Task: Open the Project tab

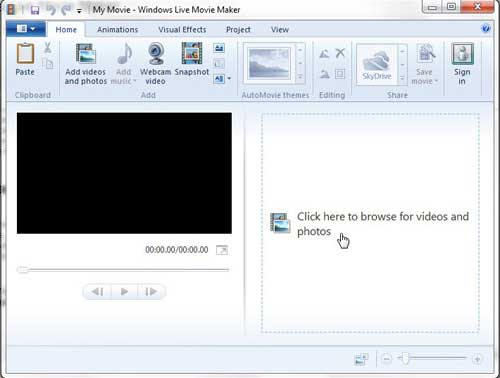Action: 238,30
